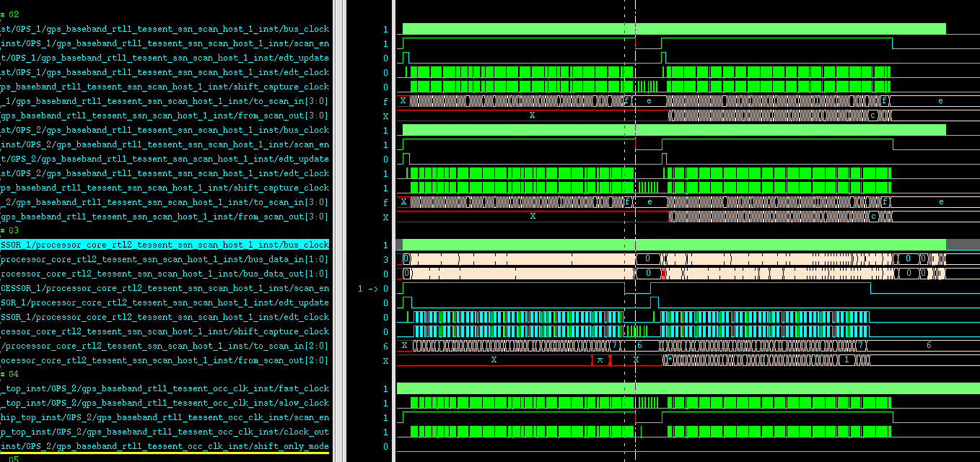Select GPS_1 from_scan_out[3:0] signal name
This screenshot has height=462, width=980.
pyautogui.click(x=165, y=115)
